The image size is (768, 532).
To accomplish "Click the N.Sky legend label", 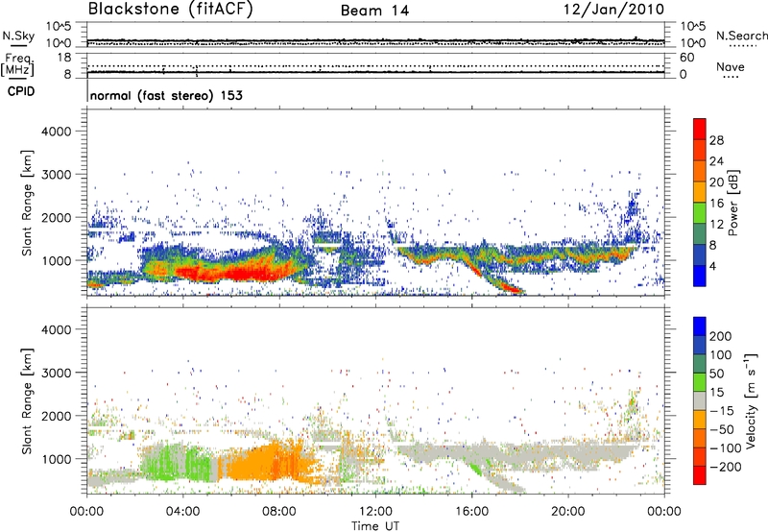I will 18,36.
